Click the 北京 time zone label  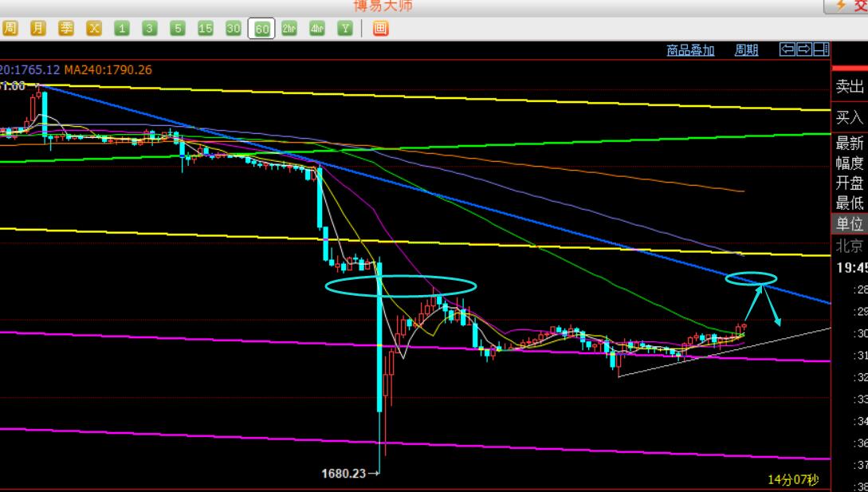pos(849,246)
